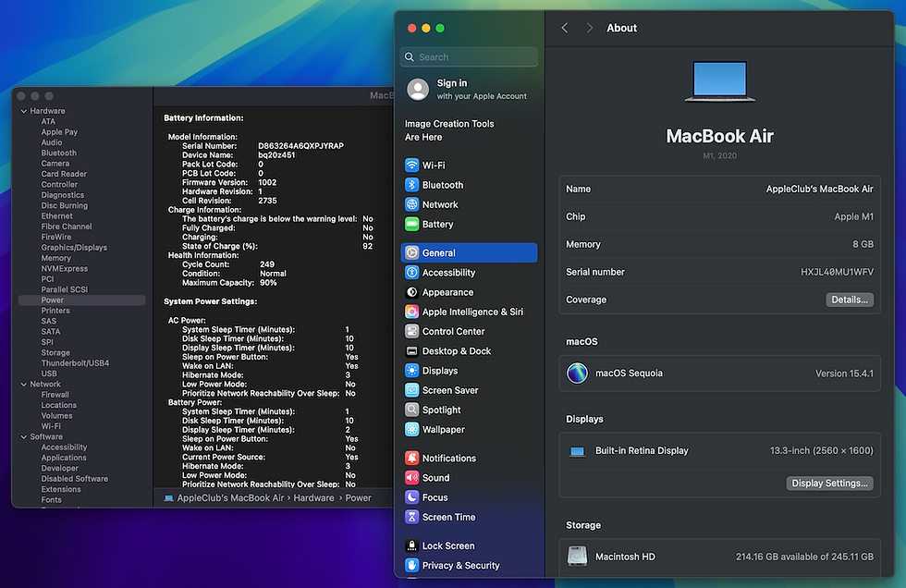Open the Privacy & Security hand icon

(411, 566)
